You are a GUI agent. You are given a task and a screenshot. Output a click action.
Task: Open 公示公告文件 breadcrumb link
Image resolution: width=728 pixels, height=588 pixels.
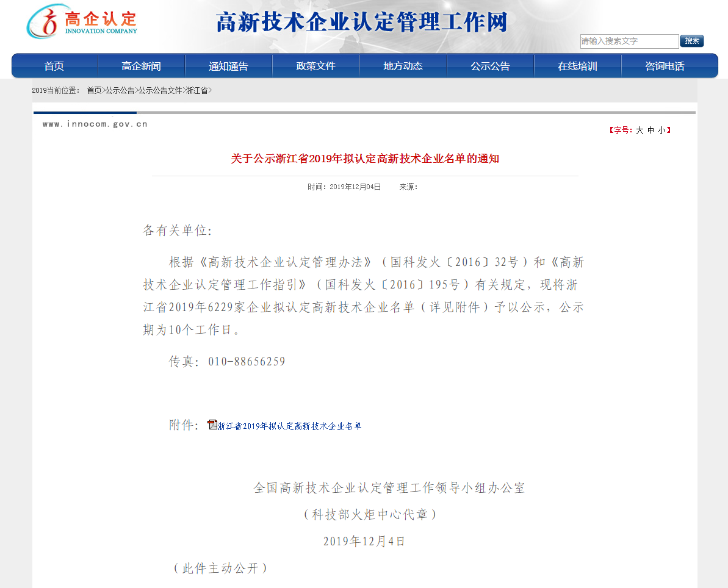[160, 90]
